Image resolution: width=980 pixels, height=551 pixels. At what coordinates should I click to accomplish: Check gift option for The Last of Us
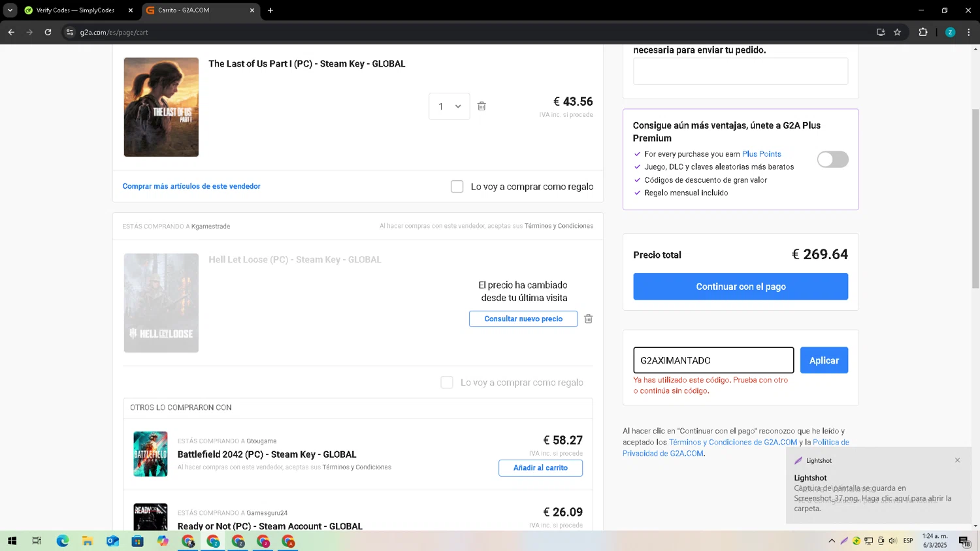click(457, 187)
